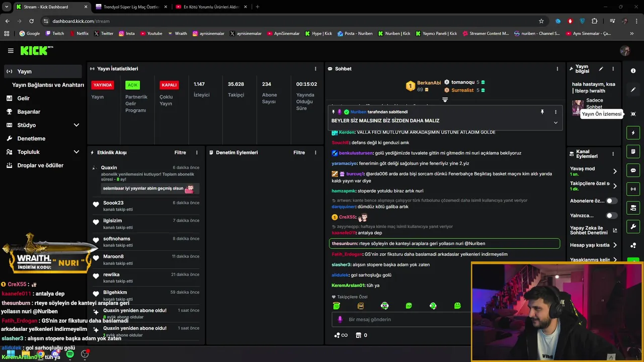The image size is (644, 362).
Task: Click the Sadece Sohbet category thumbnail
Action: pyautogui.click(x=578, y=107)
